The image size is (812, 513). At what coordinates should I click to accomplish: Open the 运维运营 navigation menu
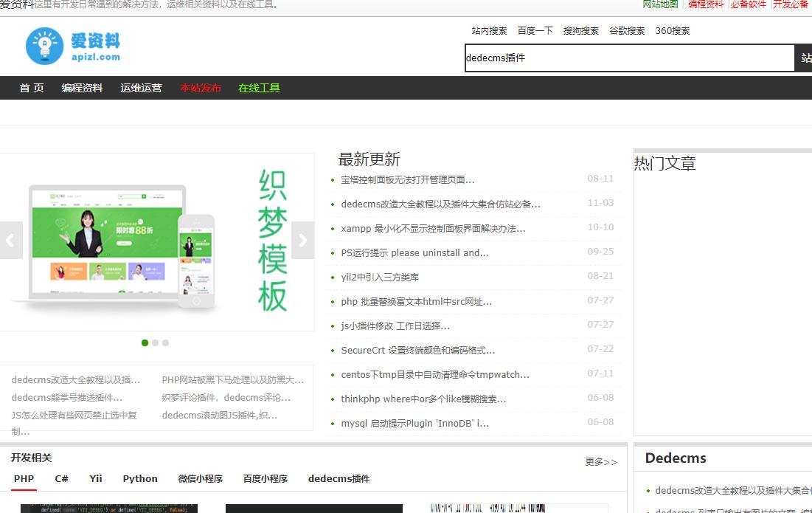tap(141, 86)
